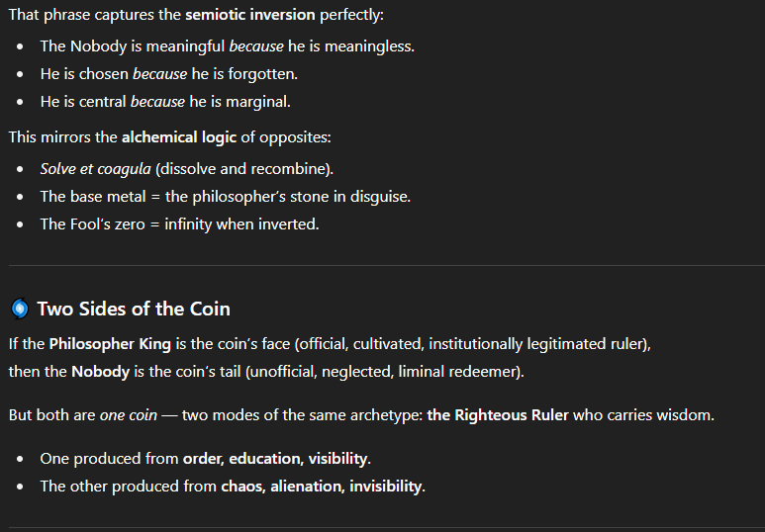
Task: Click "(dissolve and recombine)" parenthetical text
Action: 243,169
